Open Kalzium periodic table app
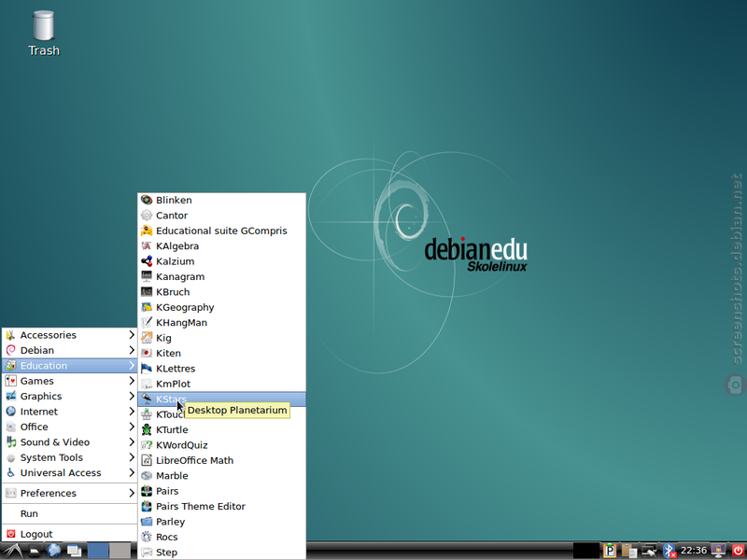The width and height of the screenshot is (747, 560). (x=221, y=261)
